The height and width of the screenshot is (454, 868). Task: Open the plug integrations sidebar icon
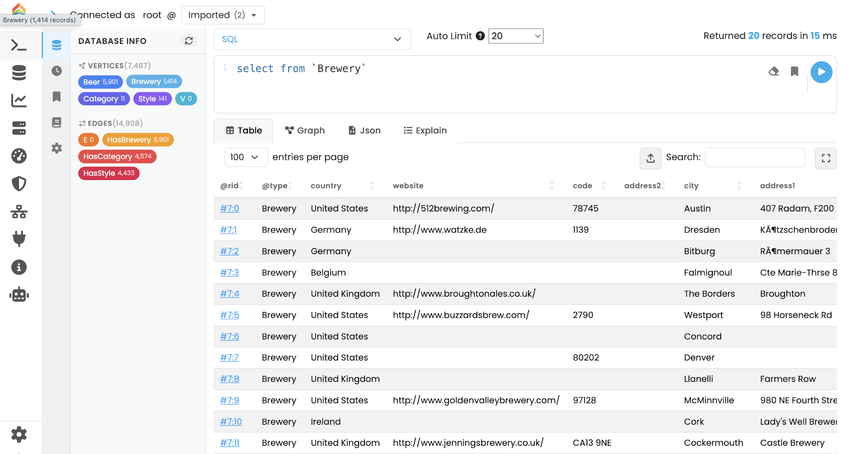19,239
